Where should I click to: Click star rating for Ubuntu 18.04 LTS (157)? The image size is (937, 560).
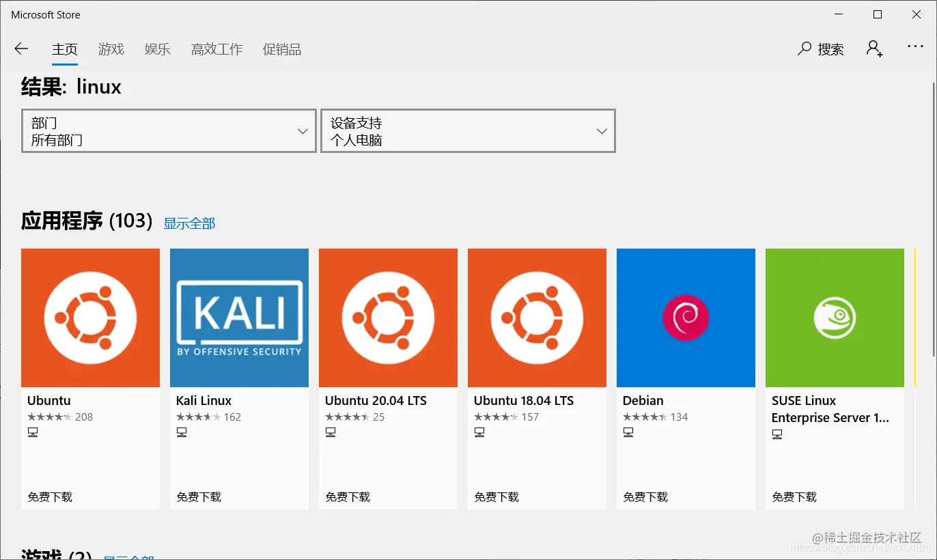tap(496, 417)
